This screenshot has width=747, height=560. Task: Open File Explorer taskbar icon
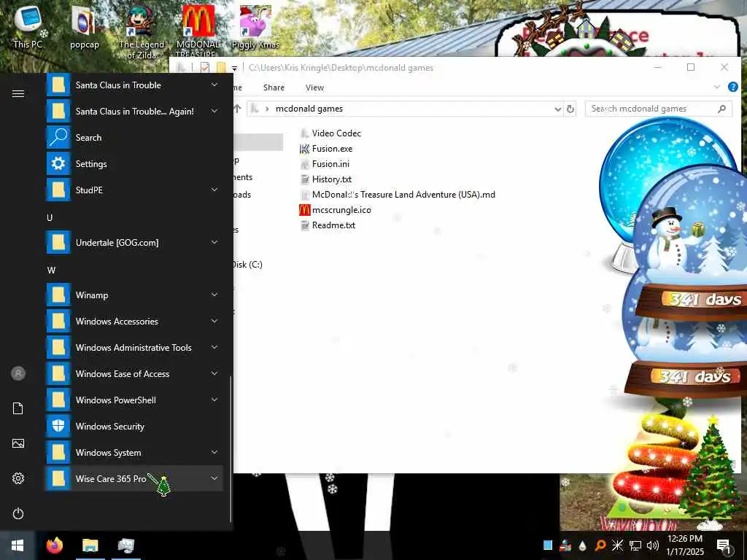click(90, 545)
